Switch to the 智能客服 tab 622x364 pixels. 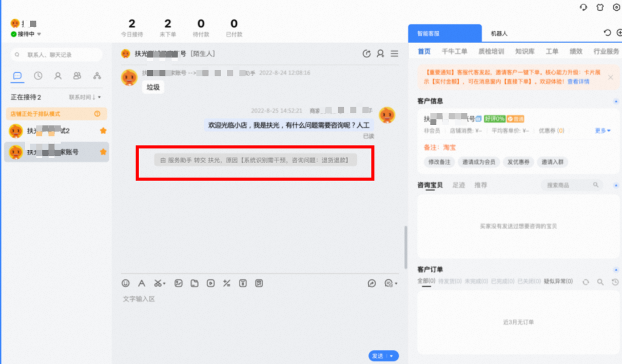445,33
